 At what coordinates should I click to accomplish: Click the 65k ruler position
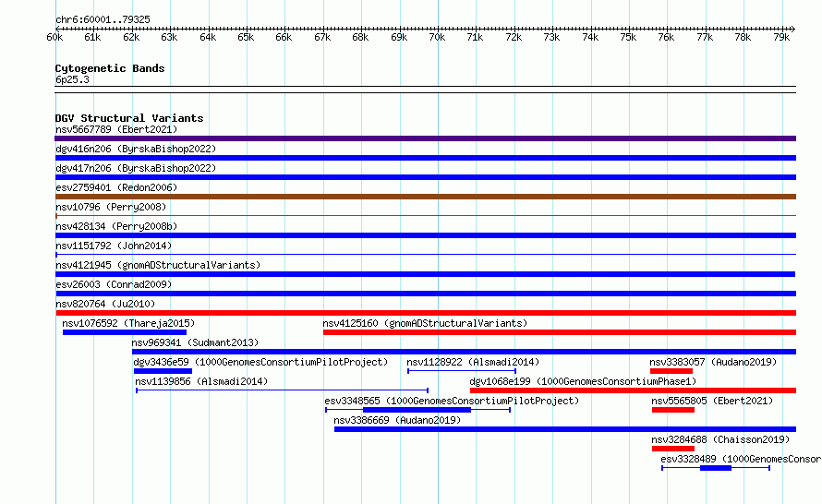(246, 37)
